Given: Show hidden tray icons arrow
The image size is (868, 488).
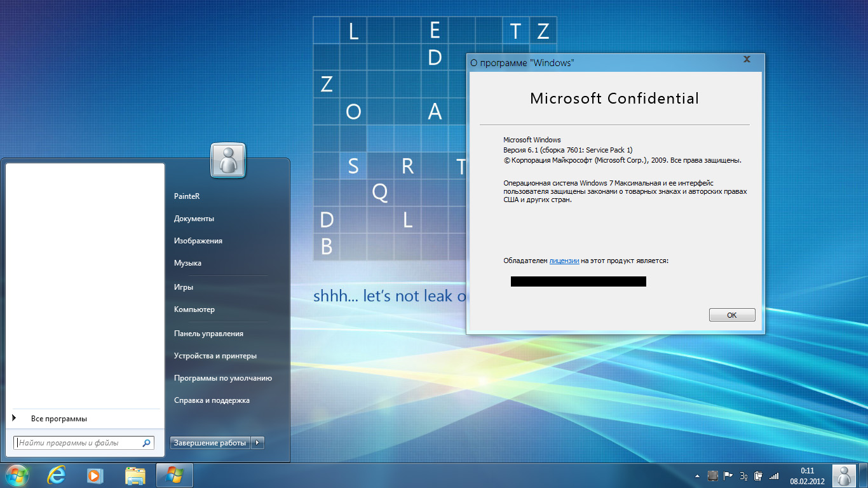Looking at the screenshot, I should [x=698, y=475].
